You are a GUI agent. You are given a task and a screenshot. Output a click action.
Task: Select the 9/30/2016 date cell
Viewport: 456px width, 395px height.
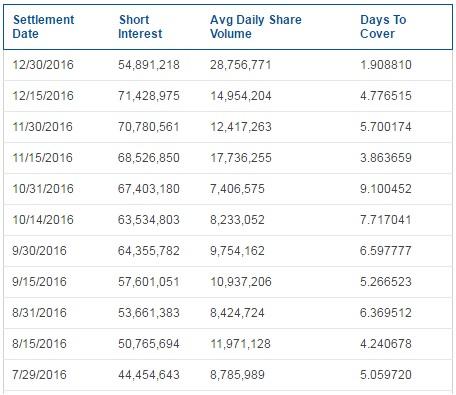(39, 251)
